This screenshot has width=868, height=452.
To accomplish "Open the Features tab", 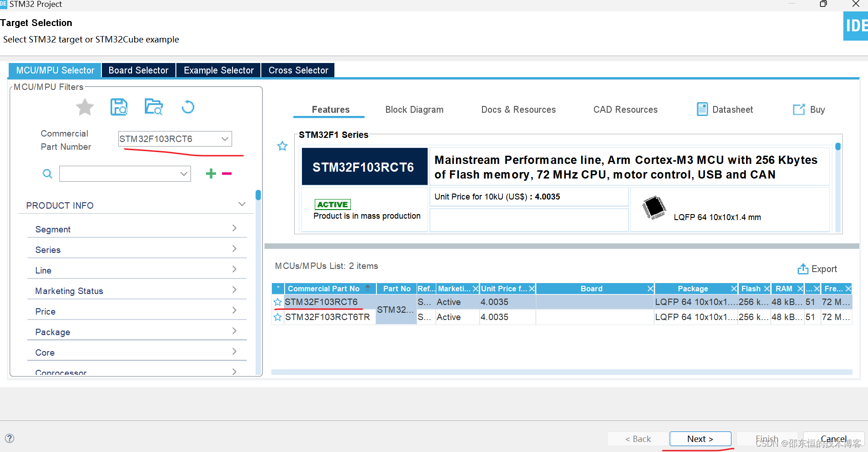I will (330, 110).
